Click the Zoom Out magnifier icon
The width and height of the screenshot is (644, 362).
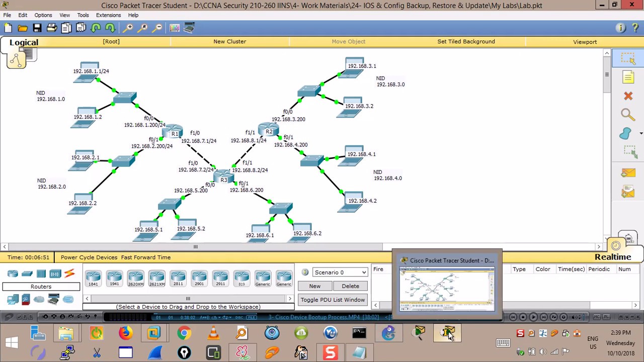158,28
